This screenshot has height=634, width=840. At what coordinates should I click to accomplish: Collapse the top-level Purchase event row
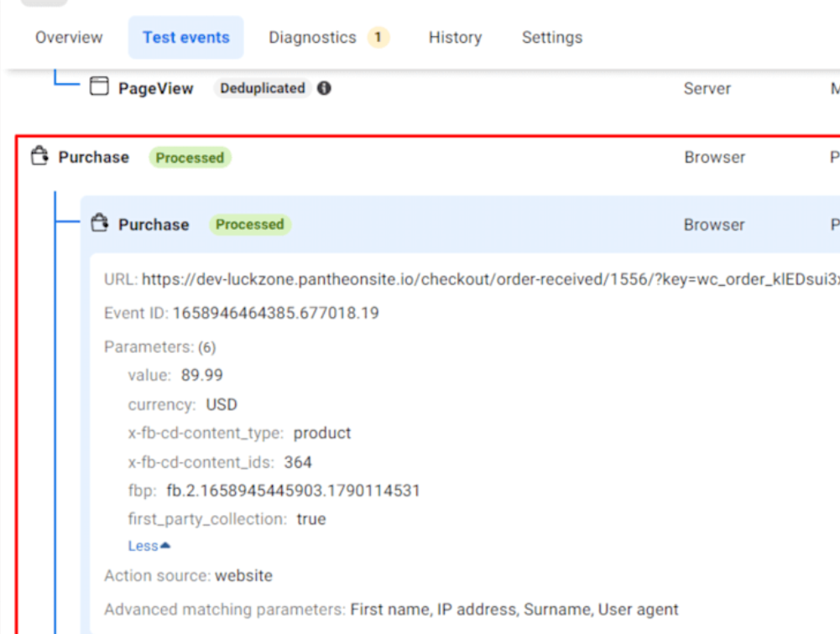93,158
